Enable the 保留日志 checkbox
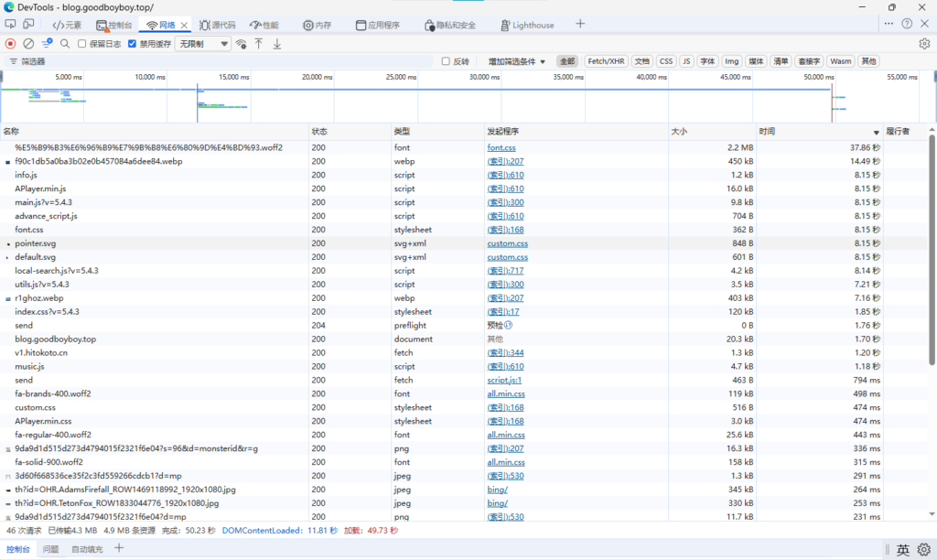Viewport: 937px width, 560px height. (x=82, y=43)
